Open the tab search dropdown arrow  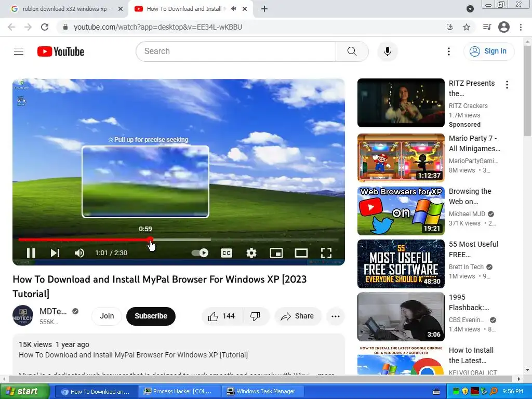(470, 9)
